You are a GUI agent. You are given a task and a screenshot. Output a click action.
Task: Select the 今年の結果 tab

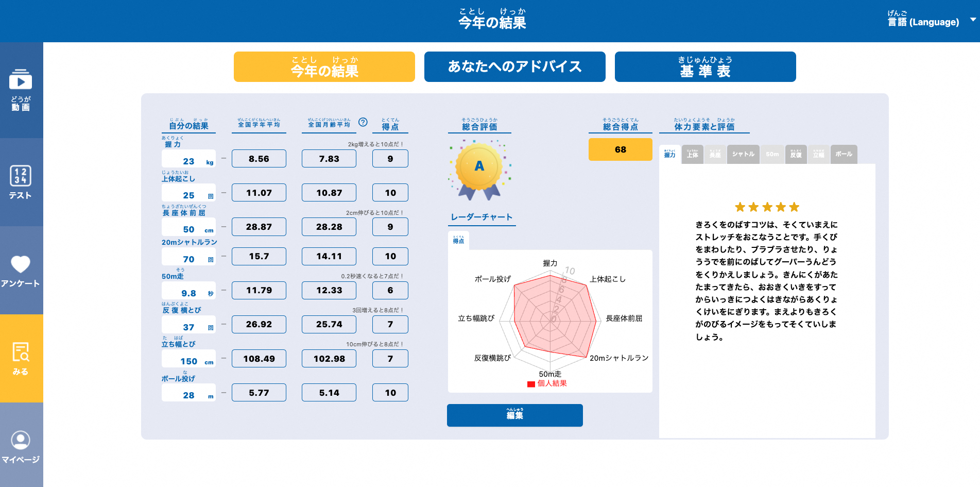point(324,66)
